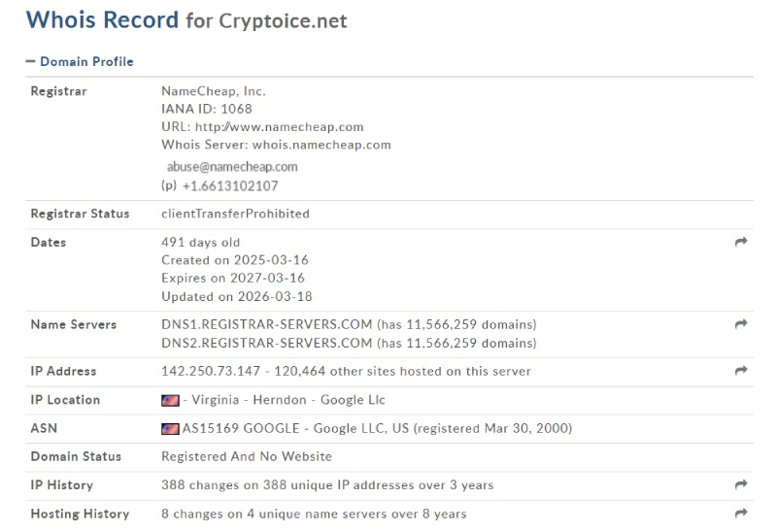Viewport: 777px width, 532px height.
Task: Click the 'IP Location' row label
Action: click(65, 400)
